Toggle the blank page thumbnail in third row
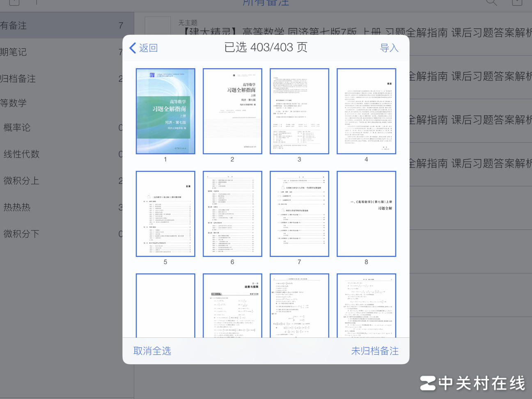 (165, 306)
